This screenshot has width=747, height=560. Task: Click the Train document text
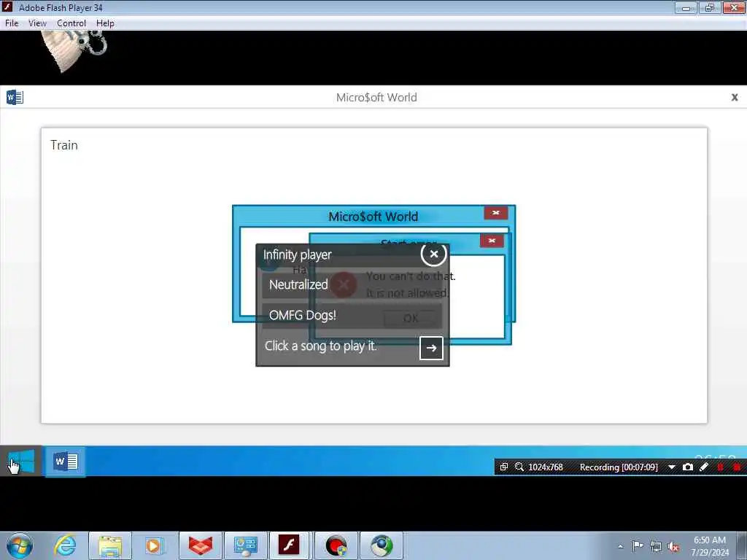click(x=64, y=145)
